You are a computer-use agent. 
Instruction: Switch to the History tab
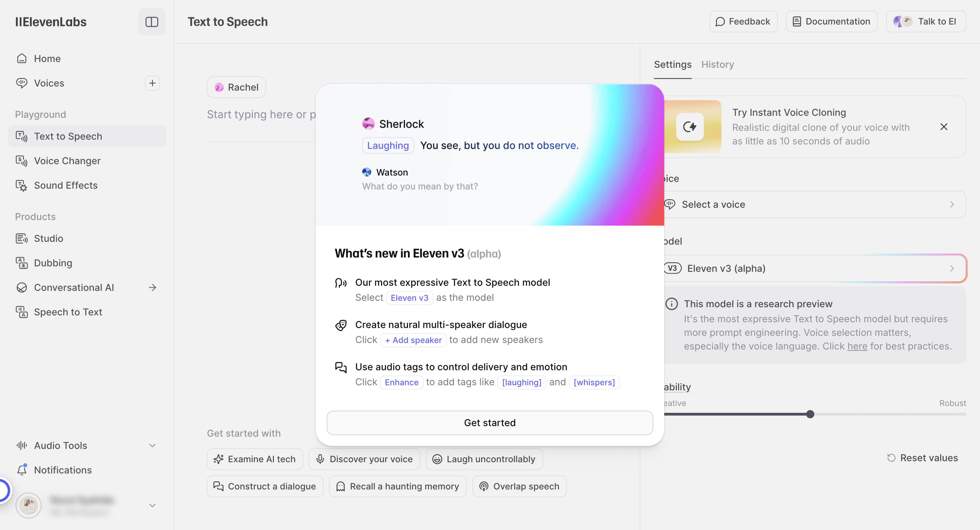[x=717, y=64]
